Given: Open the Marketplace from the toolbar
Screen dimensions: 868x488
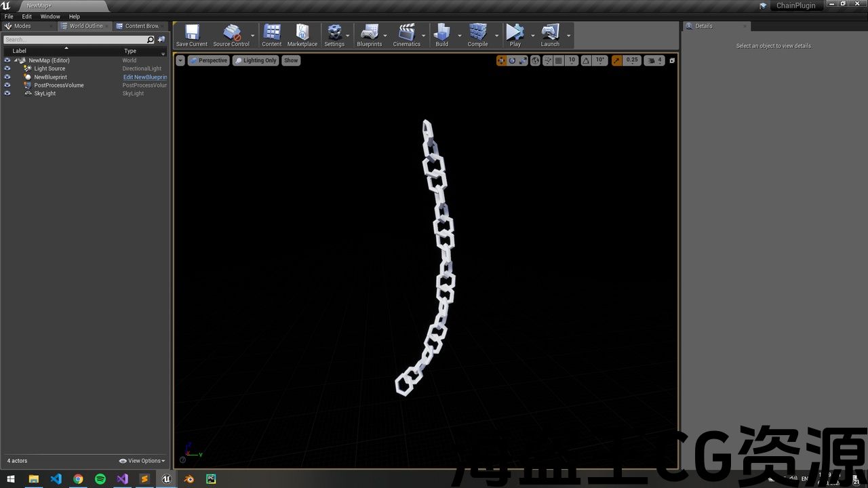Looking at the screenshot, I should (302, 35).
